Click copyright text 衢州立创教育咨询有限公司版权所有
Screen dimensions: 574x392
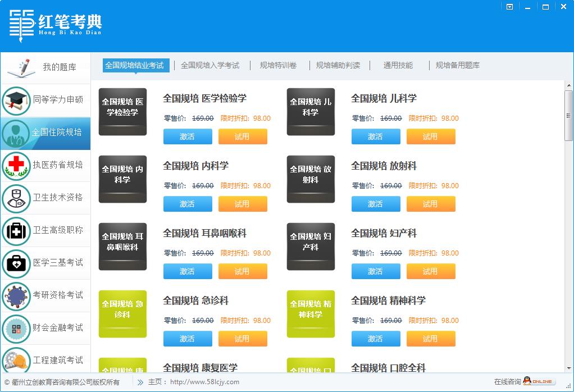pos(66,382)
